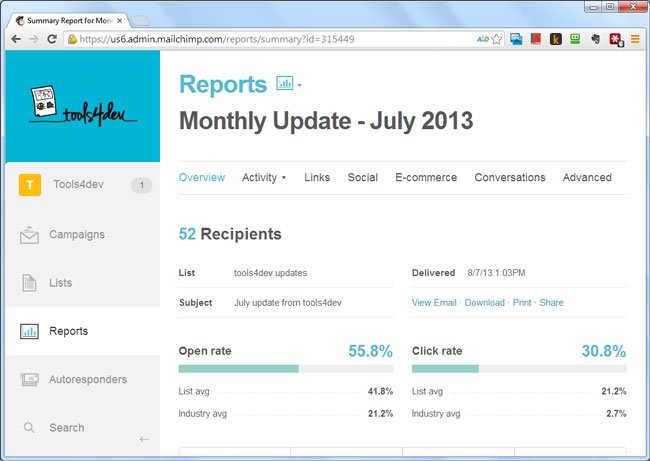The image size is (650, 461).
Task: Click the green robot extension icon
Action: (575, 39)
